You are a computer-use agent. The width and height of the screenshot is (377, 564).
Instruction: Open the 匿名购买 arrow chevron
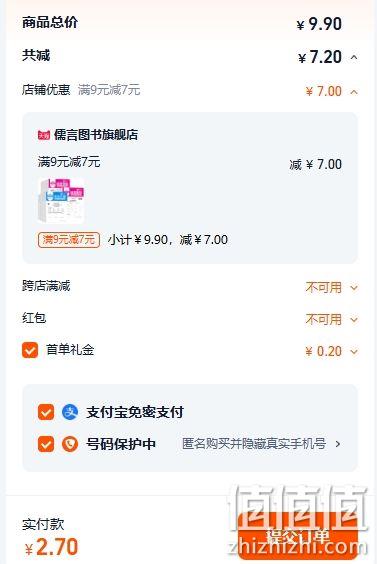[338, 444]
